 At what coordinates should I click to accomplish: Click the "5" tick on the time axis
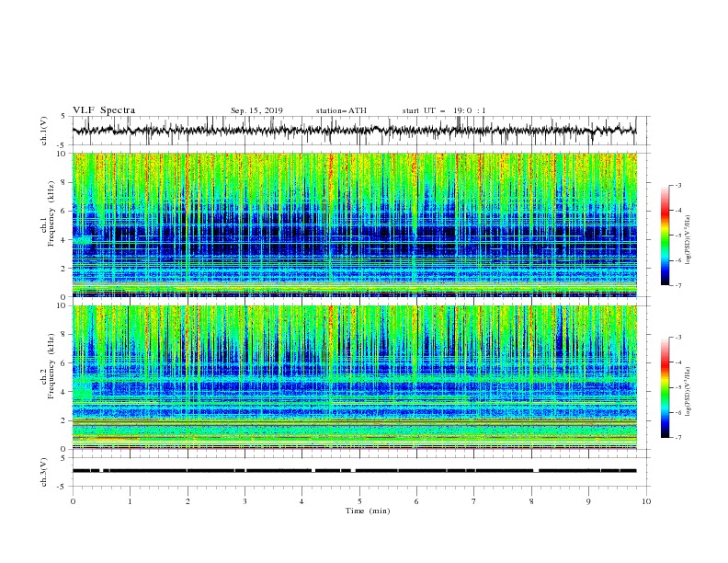click(359, 501)
